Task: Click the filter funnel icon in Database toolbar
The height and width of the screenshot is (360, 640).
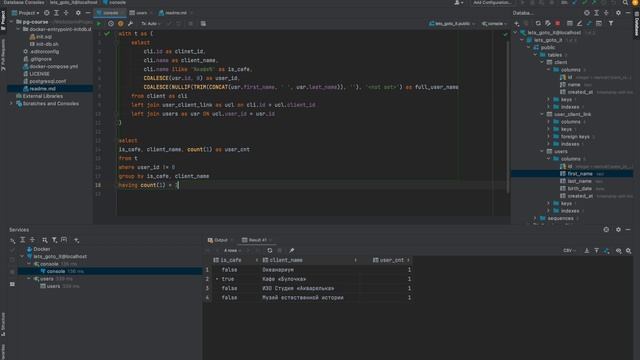Action: (x=611, y=24)
